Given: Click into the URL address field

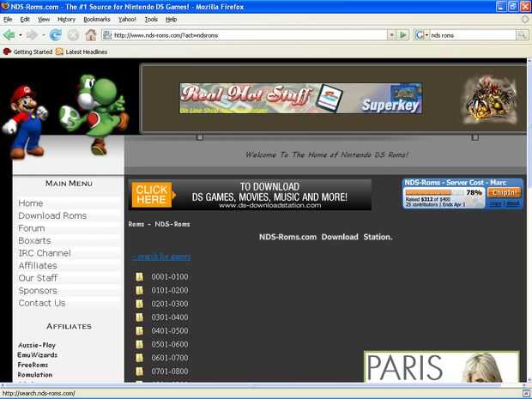Looking at the screenshot, I should coord(250,35).
